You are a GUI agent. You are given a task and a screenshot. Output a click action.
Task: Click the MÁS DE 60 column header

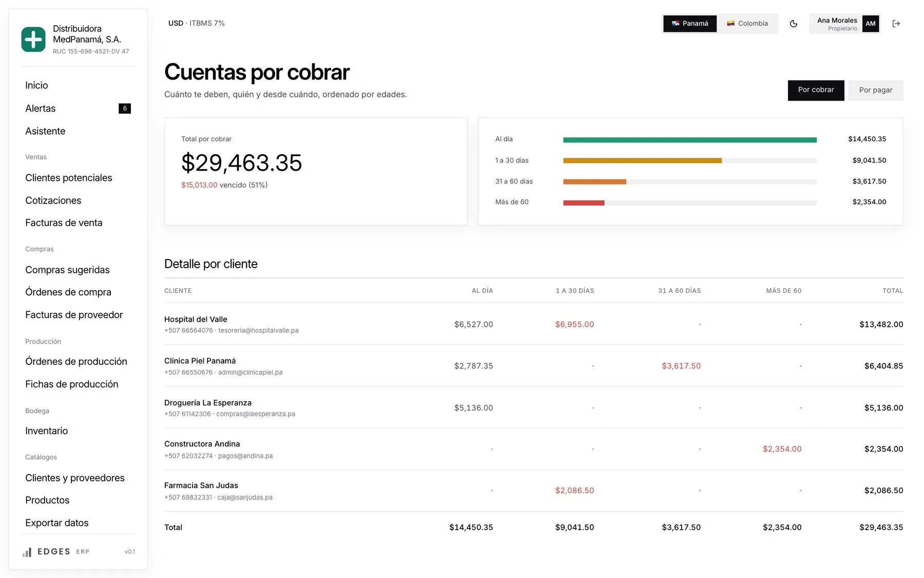(x=783, y=291)
